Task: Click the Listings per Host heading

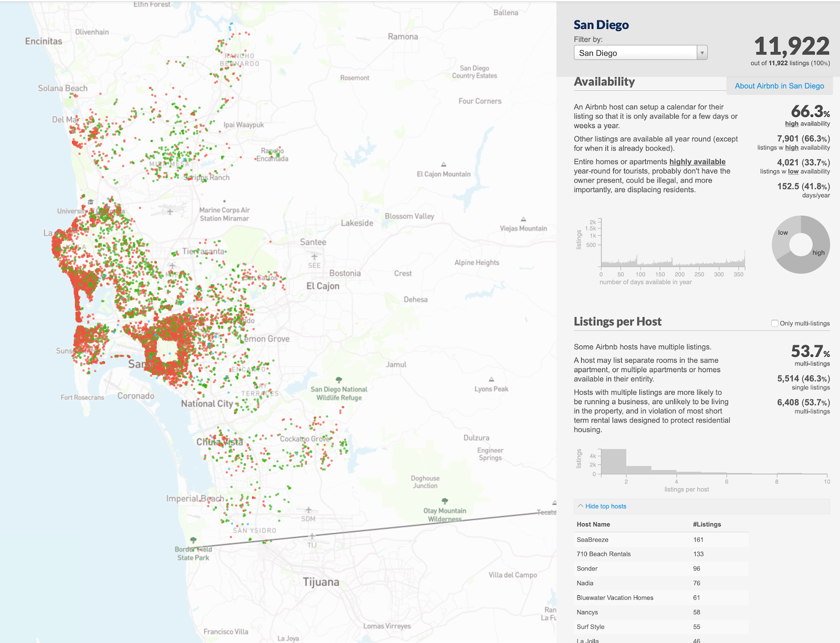Action: [617, 322]
